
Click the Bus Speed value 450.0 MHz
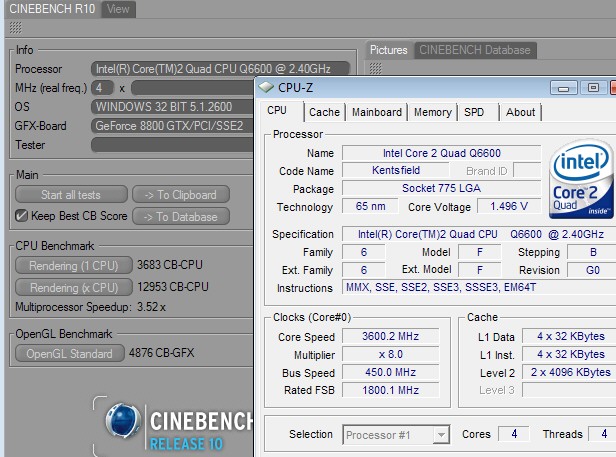coord(390,372)
